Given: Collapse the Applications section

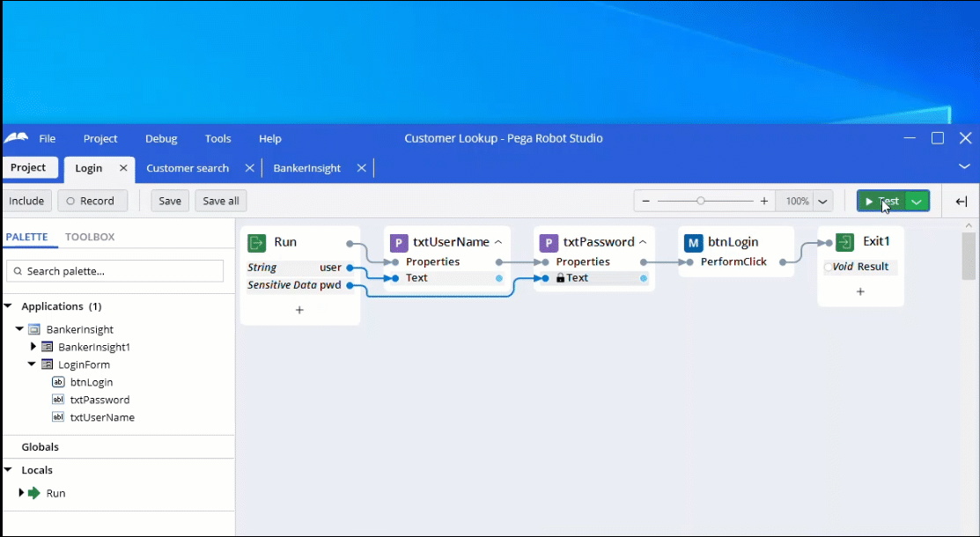Looking at the screenshot, I should click(8, 306).
